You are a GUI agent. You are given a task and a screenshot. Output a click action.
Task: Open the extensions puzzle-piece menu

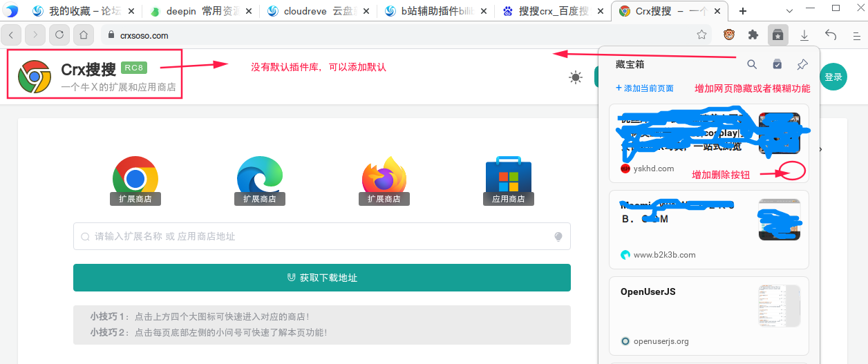[x=753, y=35]
